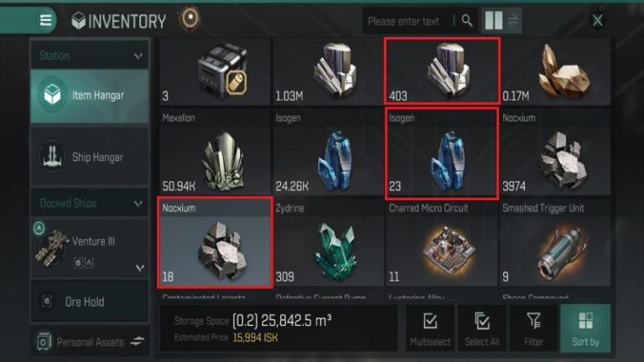
Task: Click the search text input field
Action: 409,21
